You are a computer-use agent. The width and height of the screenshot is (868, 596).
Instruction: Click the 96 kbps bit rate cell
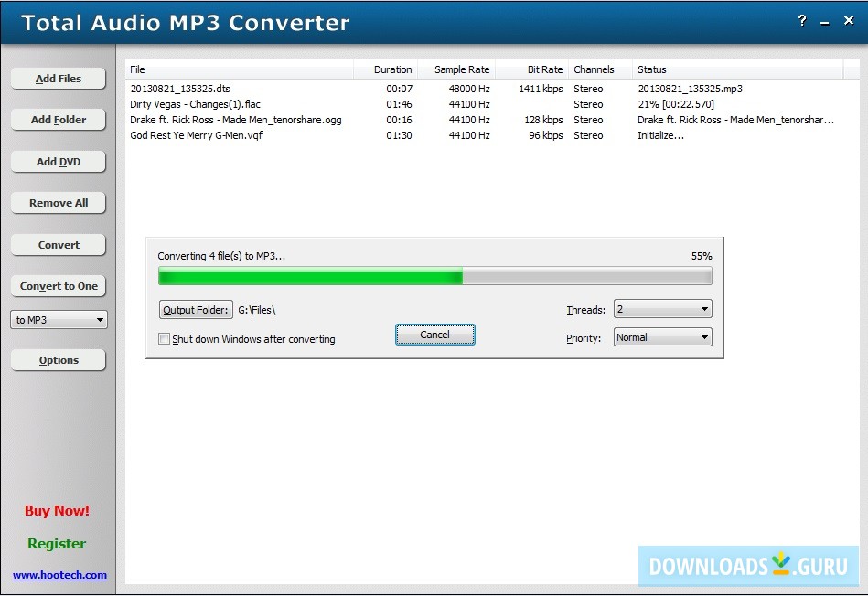(546, 135)
